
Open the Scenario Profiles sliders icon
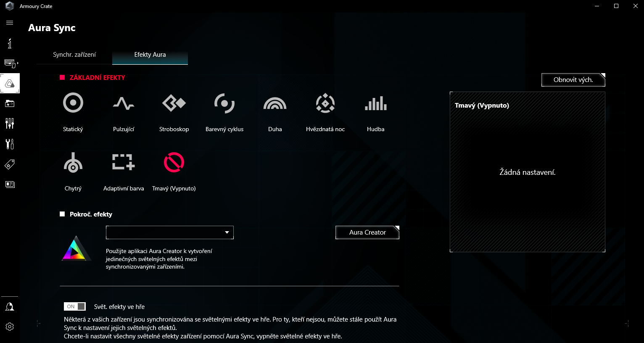tap(10, 124)
